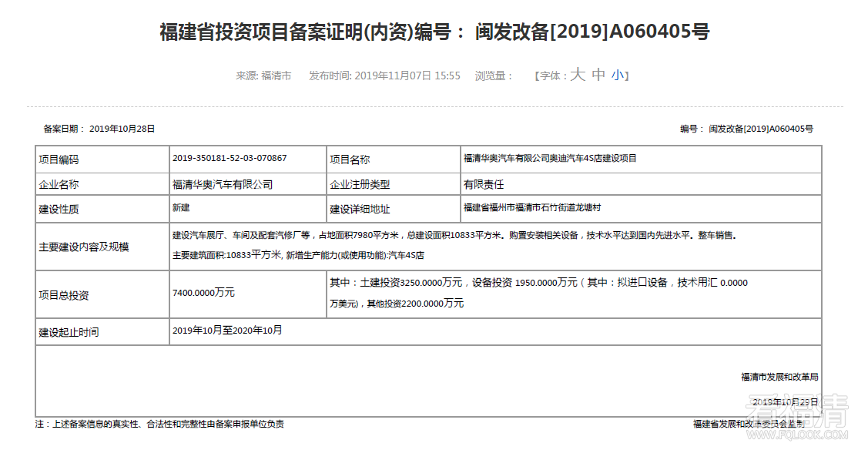Click address 福建省福州市福清市石竹街道龙塘村

coord(532,207)
